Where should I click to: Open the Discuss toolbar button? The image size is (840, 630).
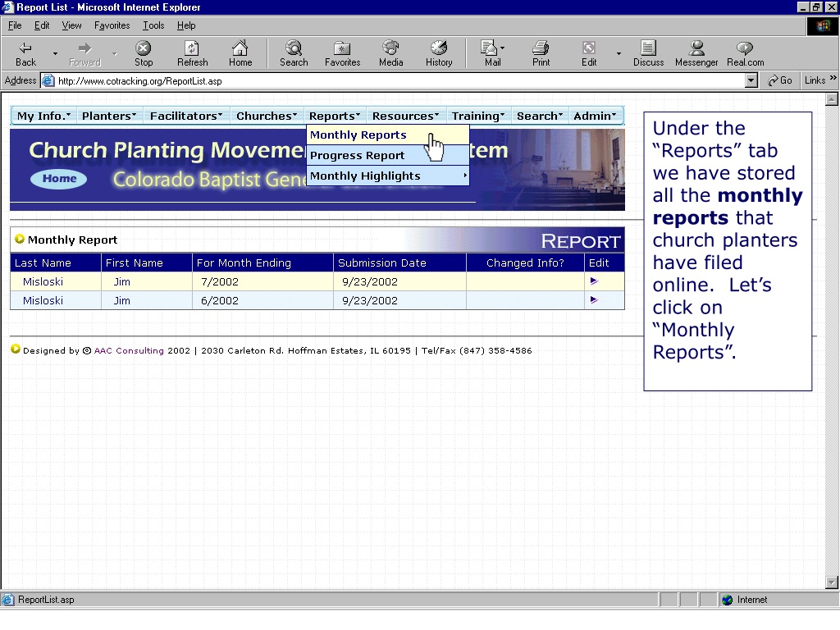[x=648, y=53]
